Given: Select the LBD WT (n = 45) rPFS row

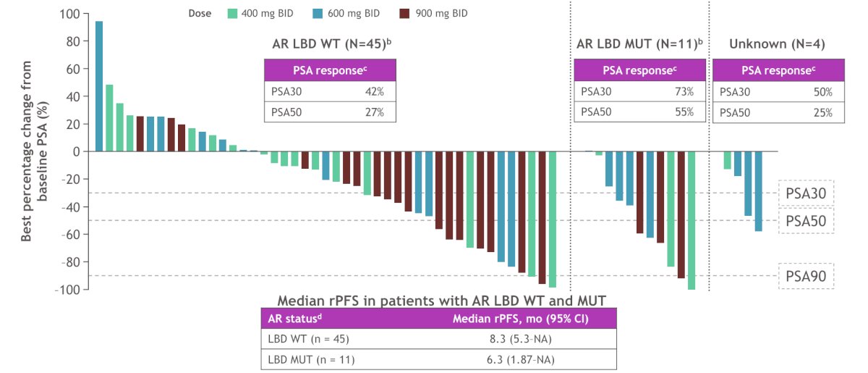Looking at the screenshot, I should tap(438, 338).
